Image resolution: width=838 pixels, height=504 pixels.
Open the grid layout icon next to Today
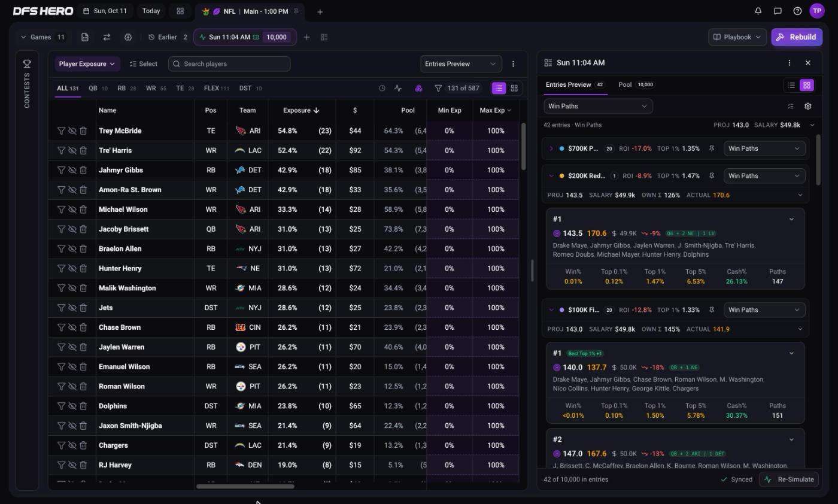(x=180, y=11)
